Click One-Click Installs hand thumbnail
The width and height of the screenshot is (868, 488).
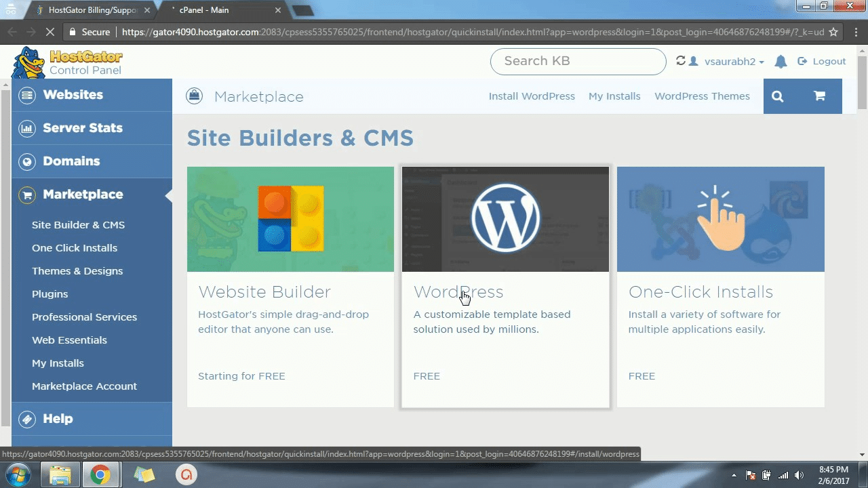[x=721, y=219]
